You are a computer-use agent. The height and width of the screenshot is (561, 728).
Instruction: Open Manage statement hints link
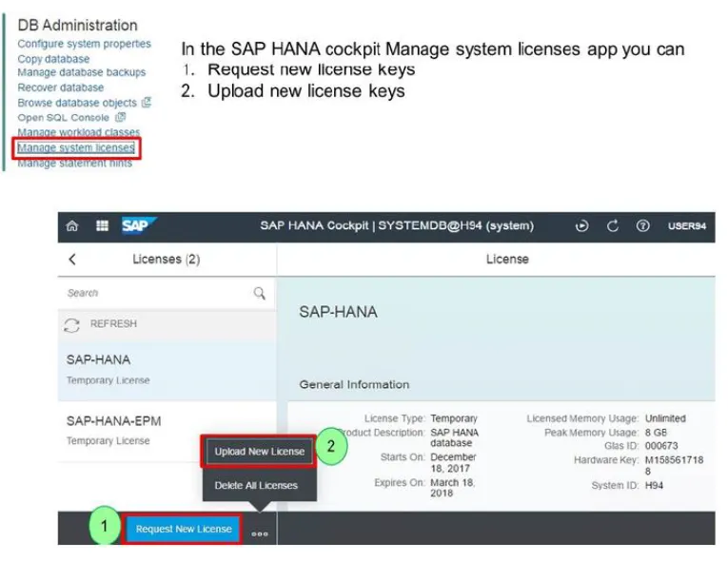[x=74, y=164]
